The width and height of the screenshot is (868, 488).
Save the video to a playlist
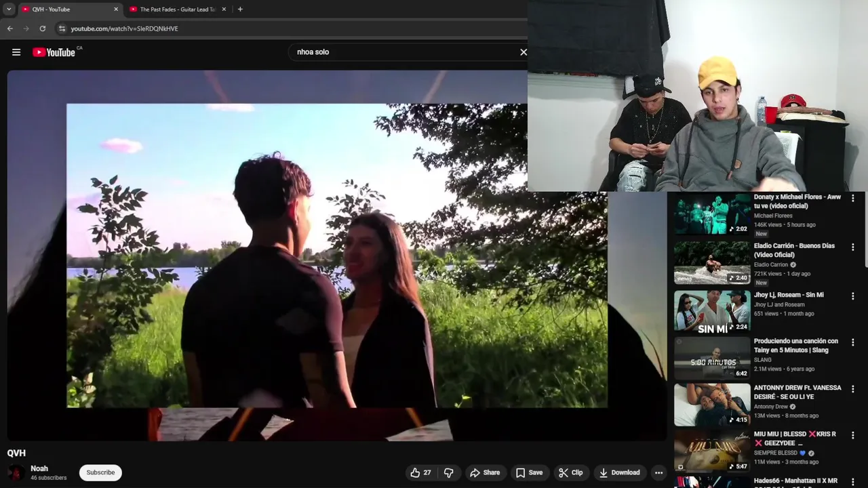click(x=528, y=472)
